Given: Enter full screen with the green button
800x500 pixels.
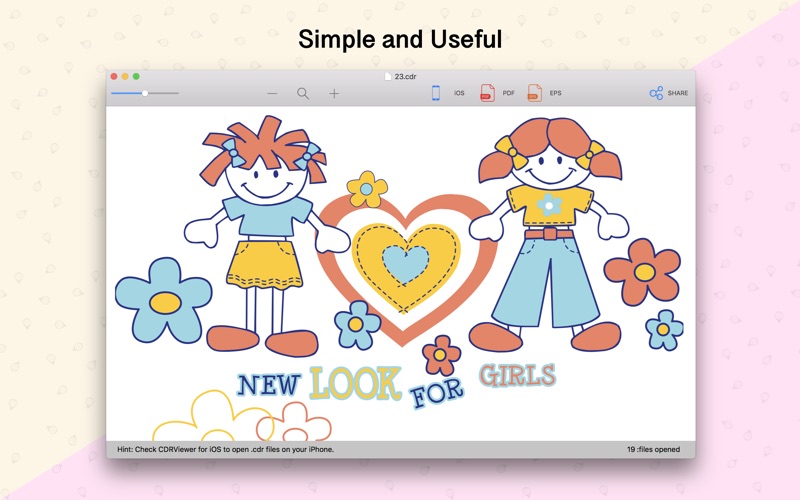Looking at the screenshot, I should [136, 77].
